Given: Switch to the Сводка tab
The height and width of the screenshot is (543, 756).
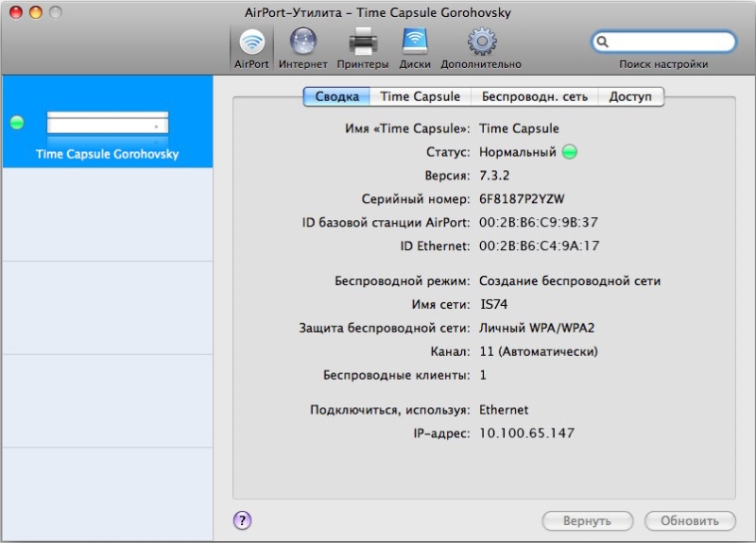Looking at the screenshot, I should click(336, 96).
